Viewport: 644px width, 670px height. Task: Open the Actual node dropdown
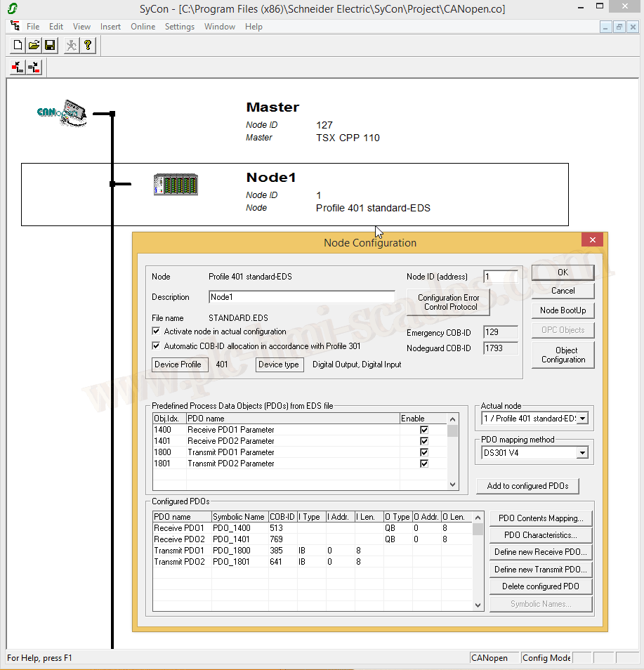click(581, 419)
